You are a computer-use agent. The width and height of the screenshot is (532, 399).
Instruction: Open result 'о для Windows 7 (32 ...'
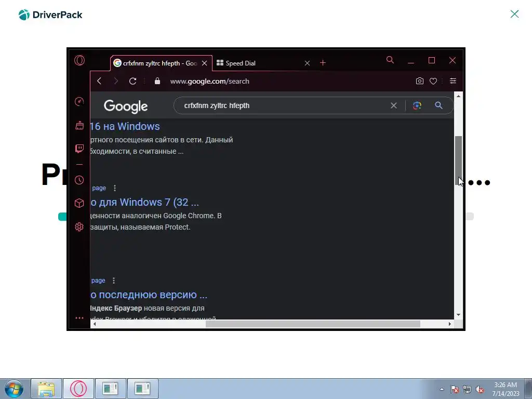(144, 202)
